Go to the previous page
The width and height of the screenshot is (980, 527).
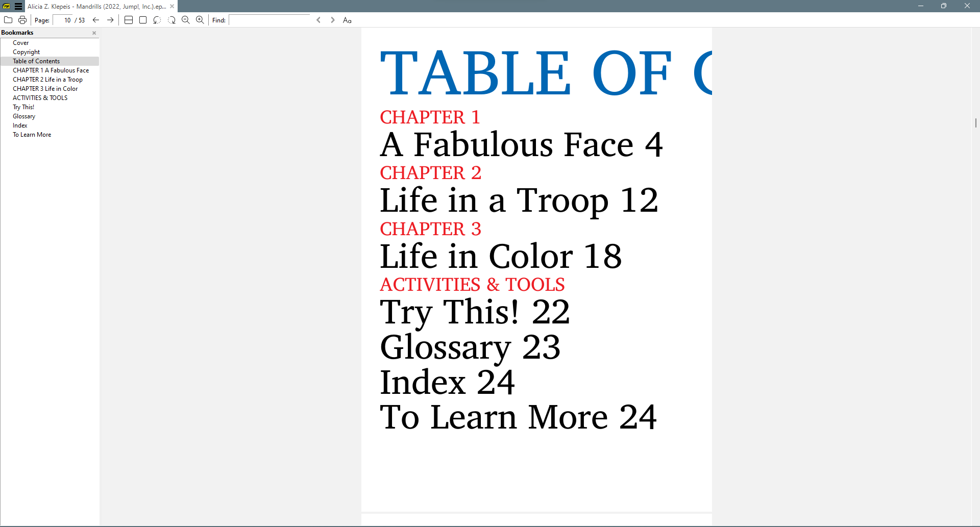(96, 20)
